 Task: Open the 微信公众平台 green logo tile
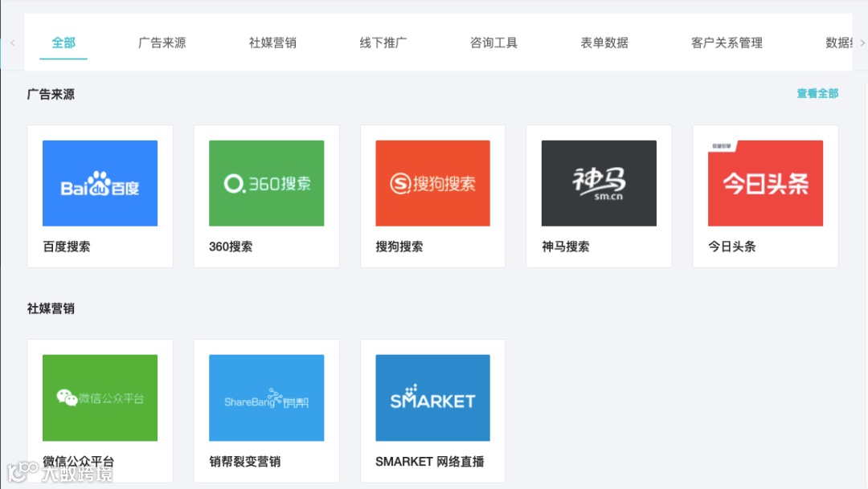click(x=100, y=397)
